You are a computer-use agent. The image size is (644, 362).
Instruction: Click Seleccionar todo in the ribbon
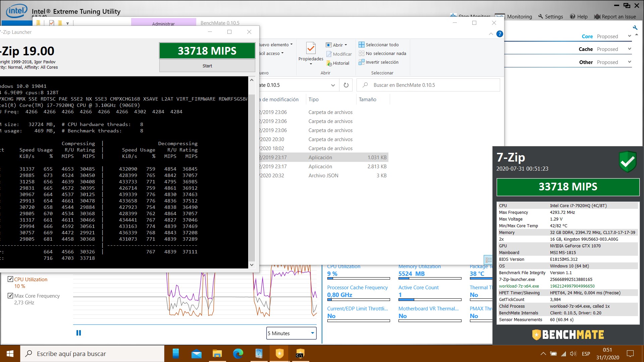(x=379, y=45)
